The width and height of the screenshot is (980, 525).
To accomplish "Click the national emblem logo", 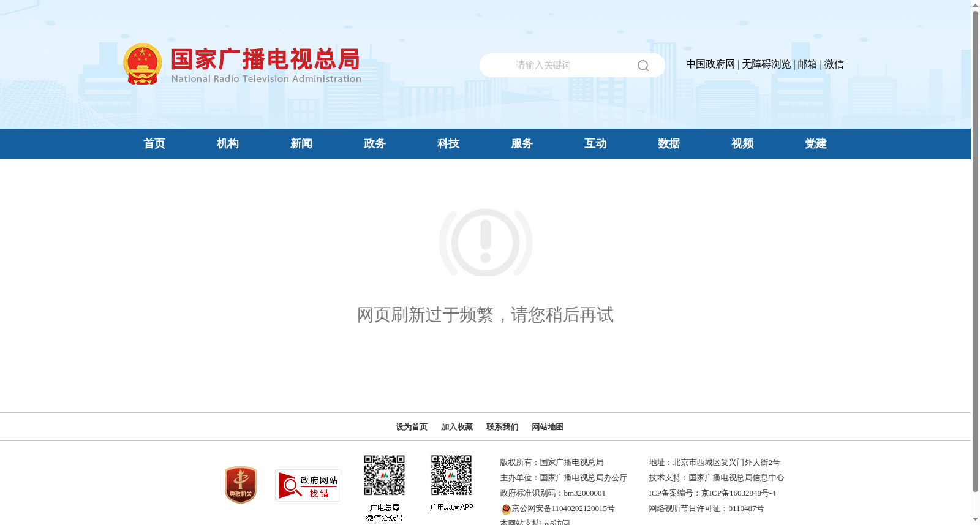I will [x=143, y=64].
